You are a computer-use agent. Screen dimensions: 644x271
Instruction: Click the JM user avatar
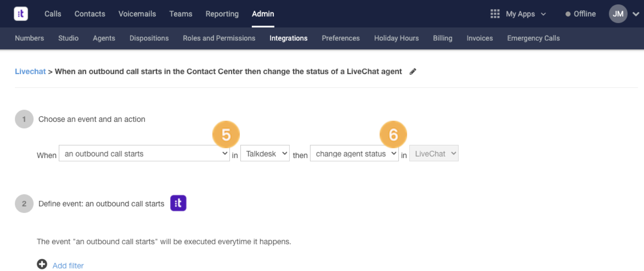pos(618,14)
